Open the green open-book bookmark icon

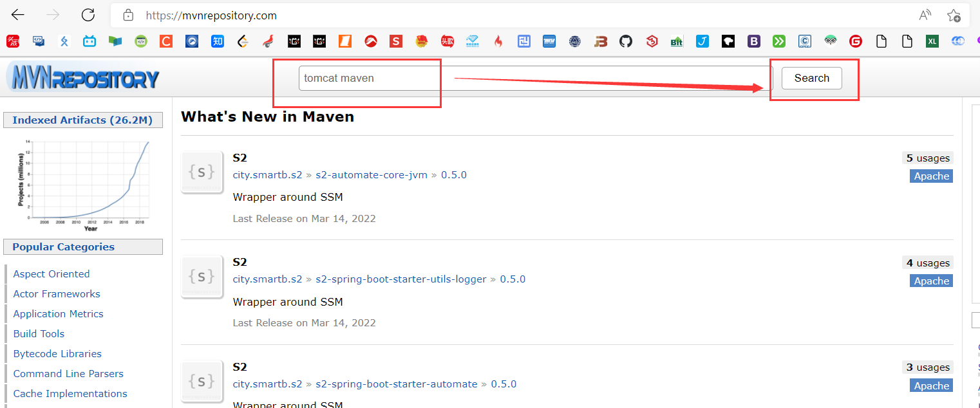[115, 41]
